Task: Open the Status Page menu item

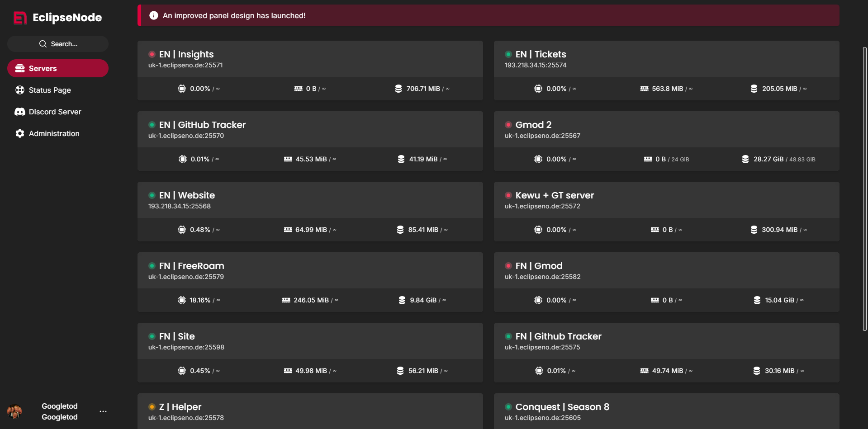Action: click(50, 90)
